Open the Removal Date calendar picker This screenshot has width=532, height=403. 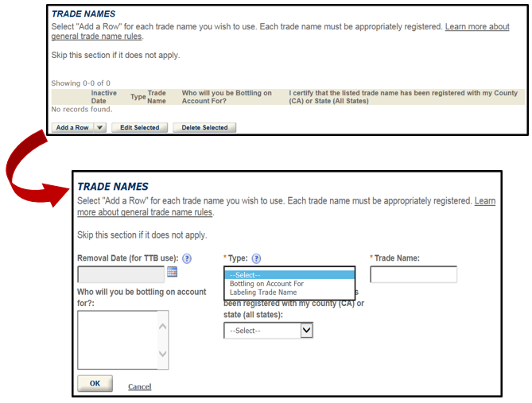tap(173, 273)
